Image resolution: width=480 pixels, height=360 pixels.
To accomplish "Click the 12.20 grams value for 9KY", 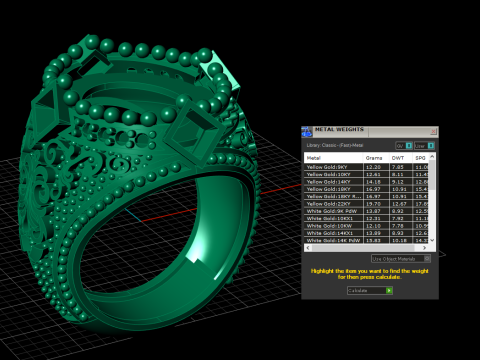I will (x=373, y=167).
